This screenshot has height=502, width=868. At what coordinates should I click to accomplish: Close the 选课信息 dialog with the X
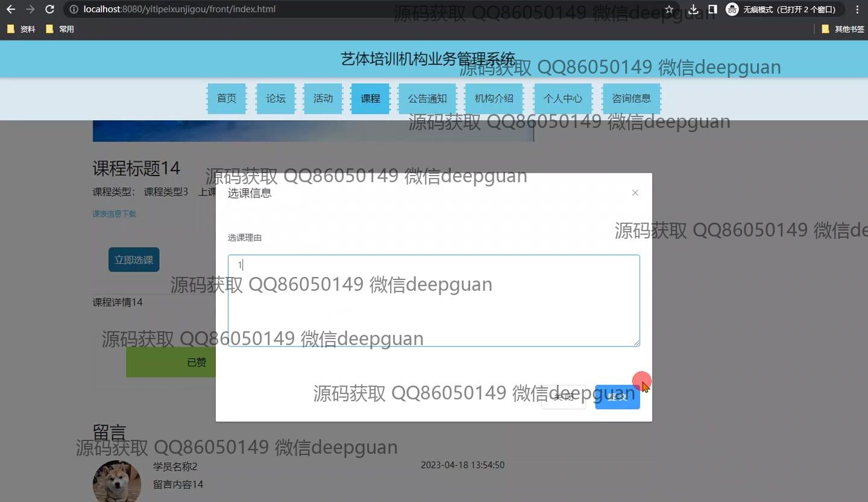[635, 193]
